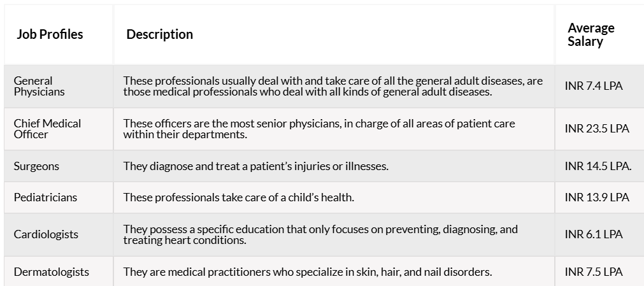Screen dimensions: 644x286
Task: Click the Dermatologists job profile cell
Action: click(52, 272)
